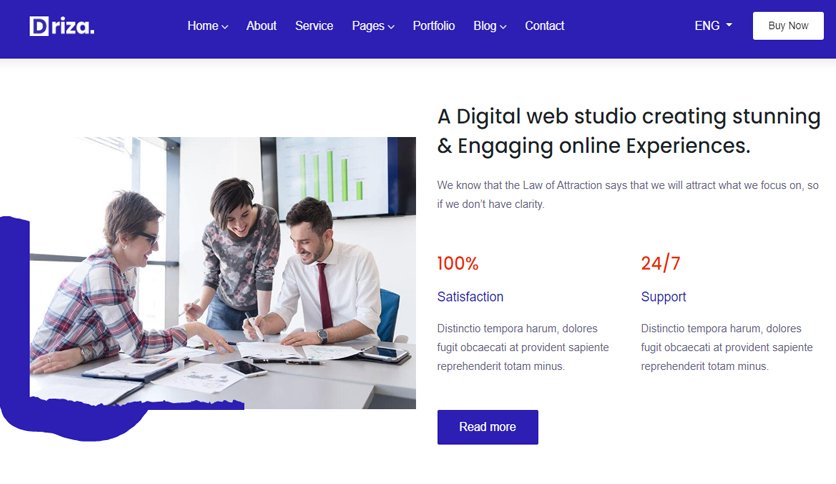Click the 24/7 statistic
The image size is (836, 484).
(661, 263)
